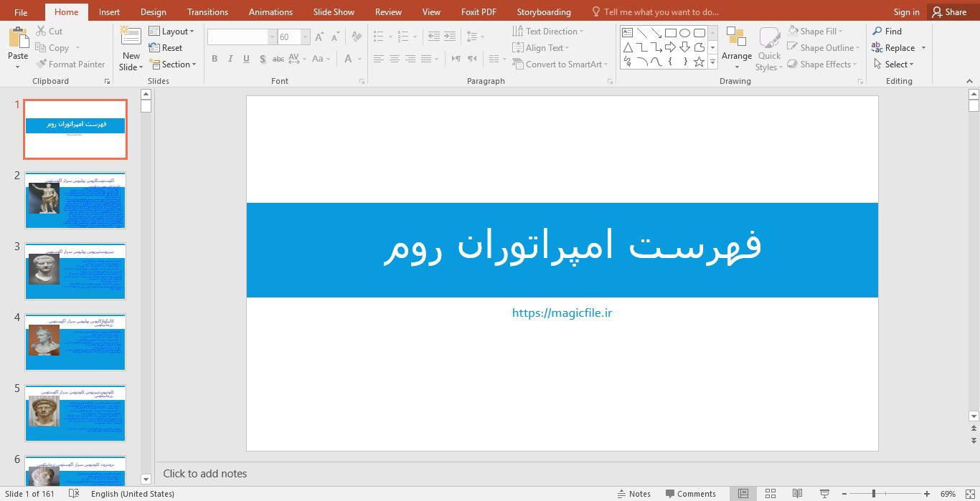This screenshot has width=980, height=501.
Task: Decrease font size with the small A
Action: 336,37
